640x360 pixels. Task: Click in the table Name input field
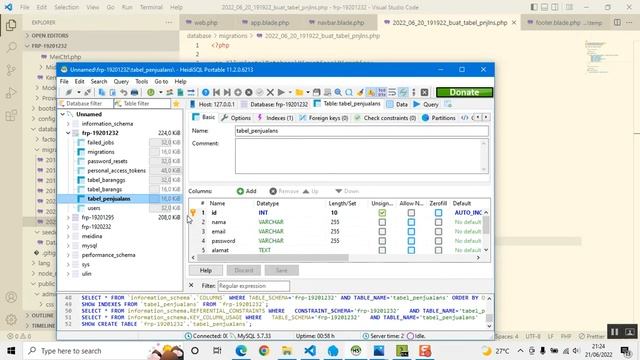pos(362,131)
